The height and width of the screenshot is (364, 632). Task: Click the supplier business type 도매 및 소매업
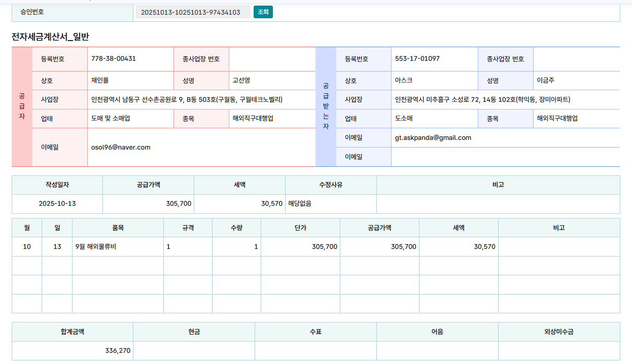[x=111, y=119]
